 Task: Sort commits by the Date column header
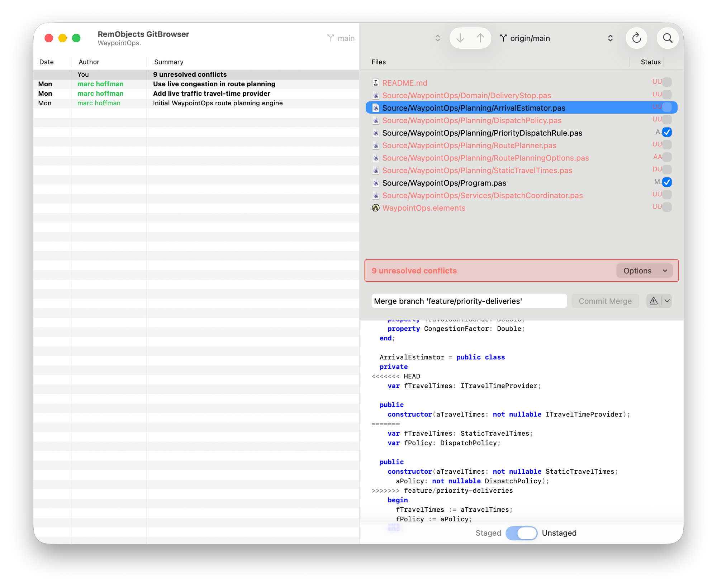(x=47, y=62)
